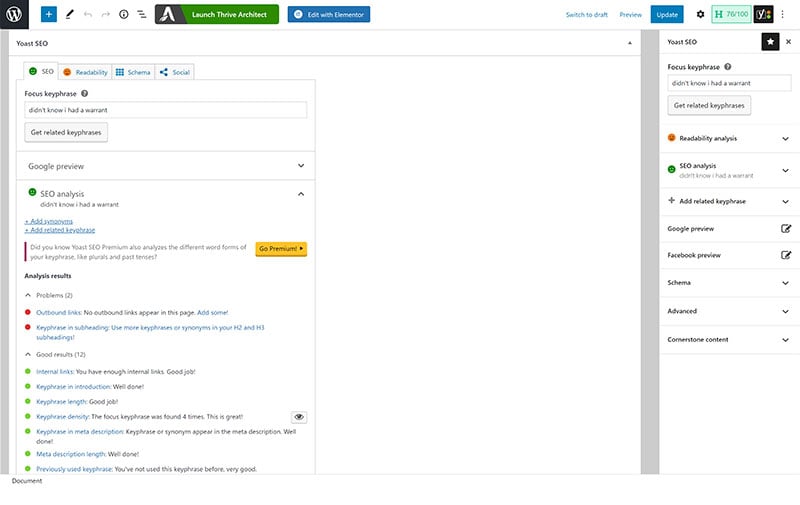Edit Facebook preview via sidebar pencil icon

786,255
